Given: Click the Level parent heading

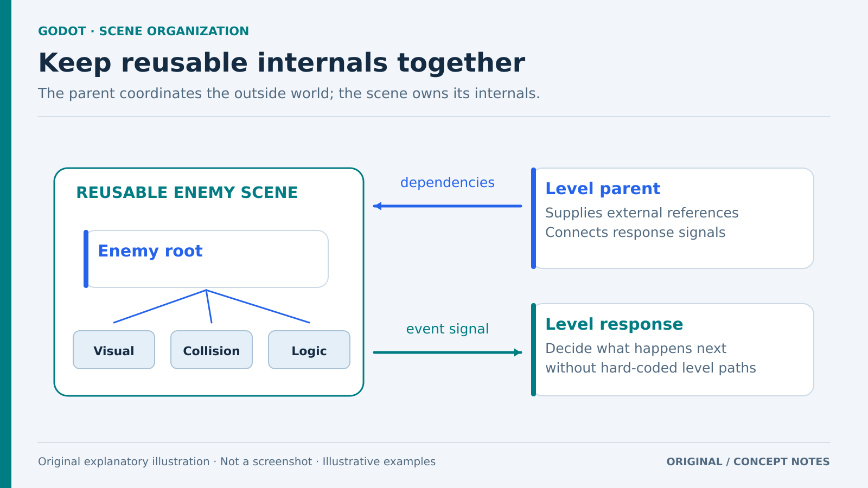Looking at the screenshot, I should click(x=603, y=189).
